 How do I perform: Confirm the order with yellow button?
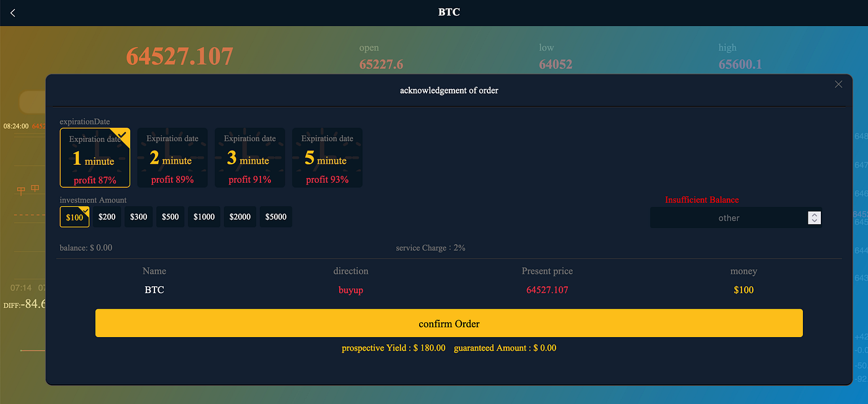click(449, 323)
